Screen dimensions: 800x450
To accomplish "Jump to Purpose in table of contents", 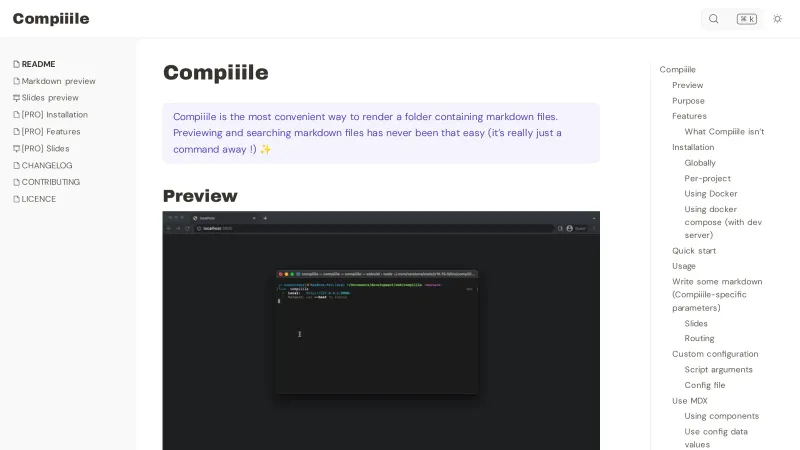I will (688, 101).
